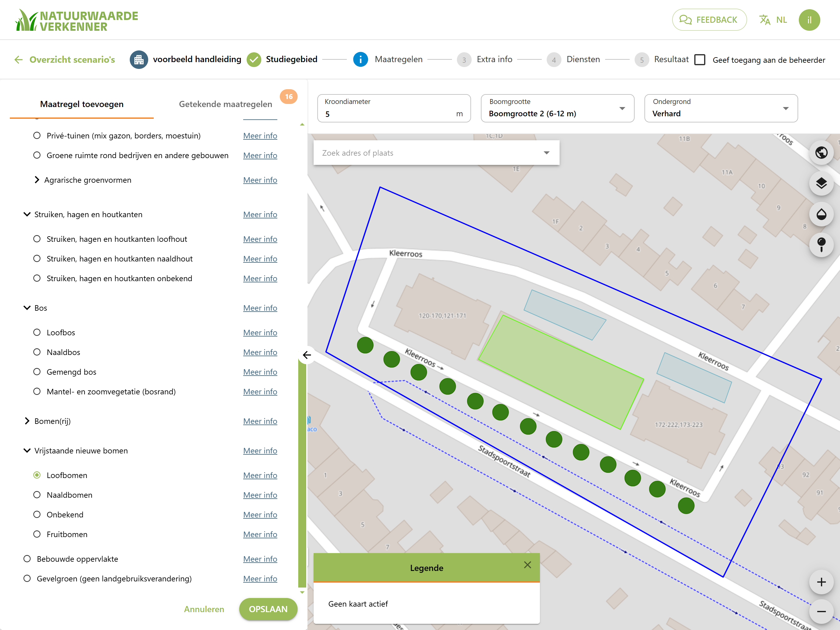Open the map layers button
The image size is (840, 630).
(x=821, y=184)
